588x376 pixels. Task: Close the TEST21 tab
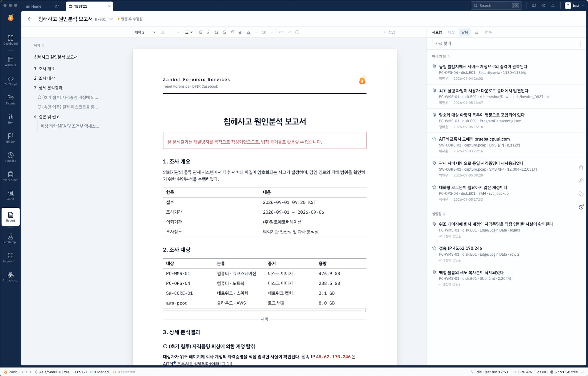(x=109, y=6)
